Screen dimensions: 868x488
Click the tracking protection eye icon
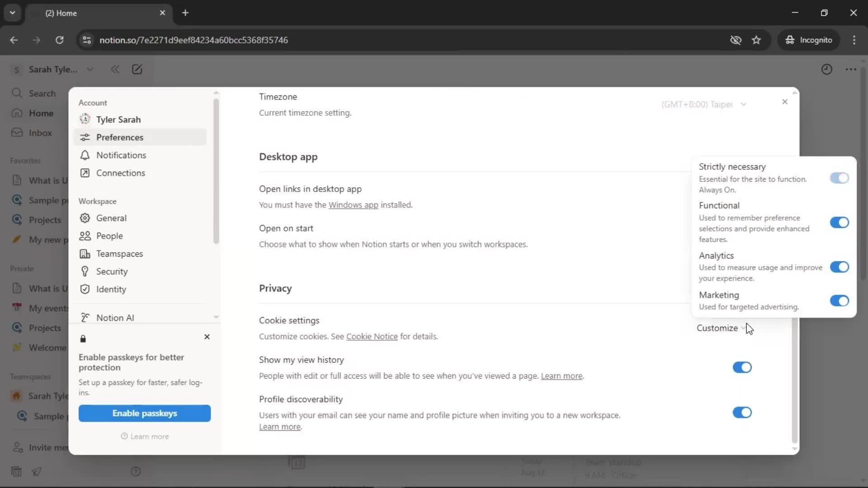pyautogui.click(x=736, y=40)
